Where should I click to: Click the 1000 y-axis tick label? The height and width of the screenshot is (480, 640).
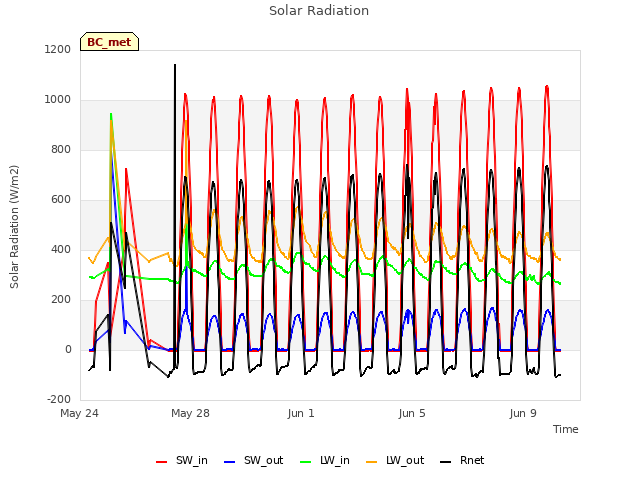(58, 100)
